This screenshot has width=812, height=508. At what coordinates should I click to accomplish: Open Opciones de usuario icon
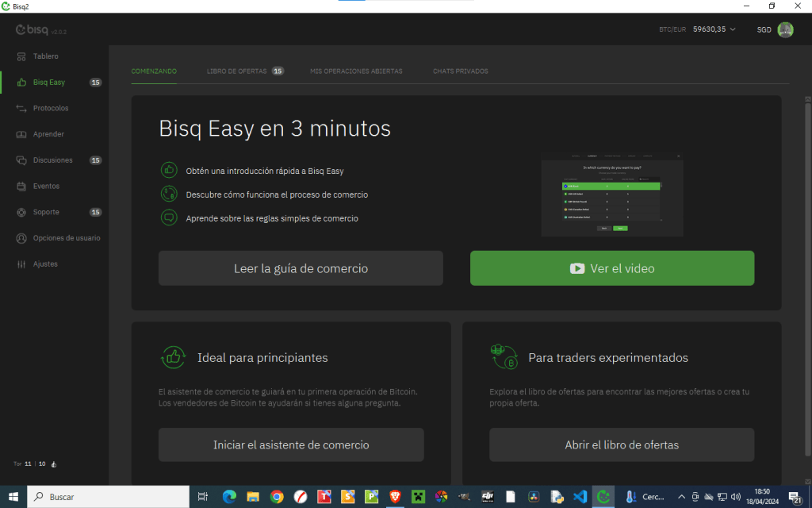click(21, 238)
